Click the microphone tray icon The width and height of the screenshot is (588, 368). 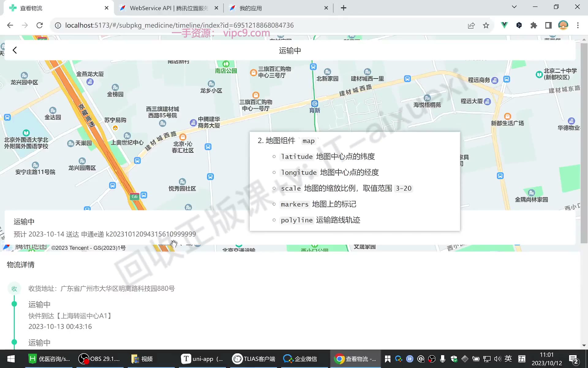coord(443,359)
